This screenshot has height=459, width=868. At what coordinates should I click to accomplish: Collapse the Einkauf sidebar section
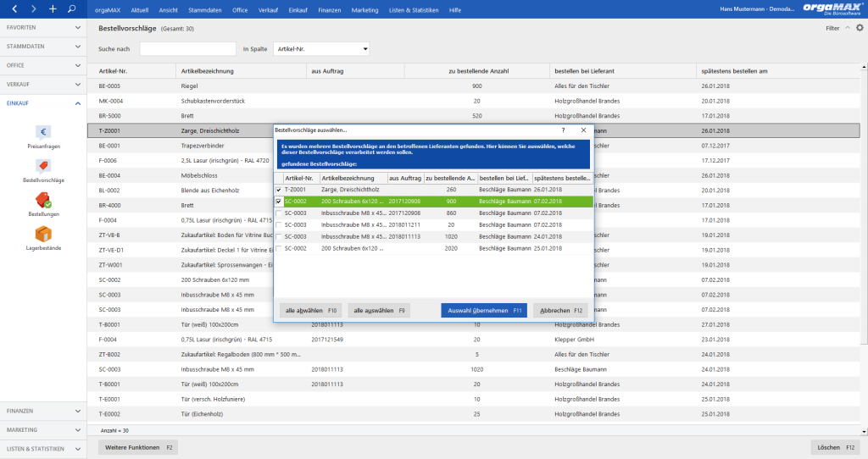click(x=43, y=103)
